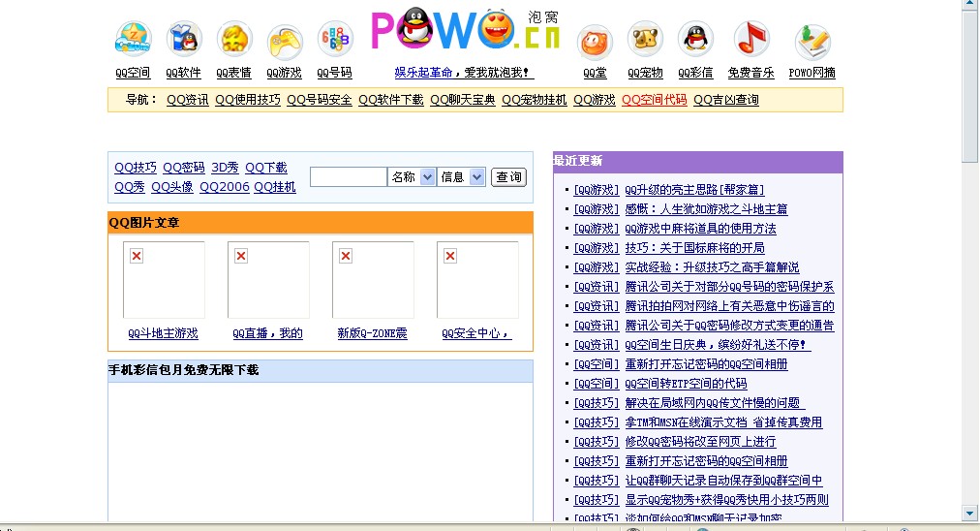Open the QQ密码 quick link
Viewport: 980px width, 531px height.
184,168
